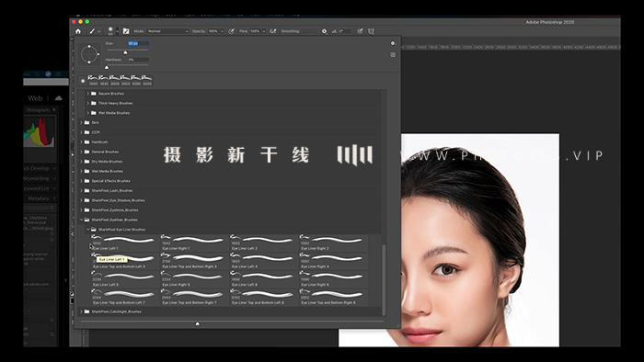
Task: Toggle pressure for size icon
Action: [x=361, y=31]
